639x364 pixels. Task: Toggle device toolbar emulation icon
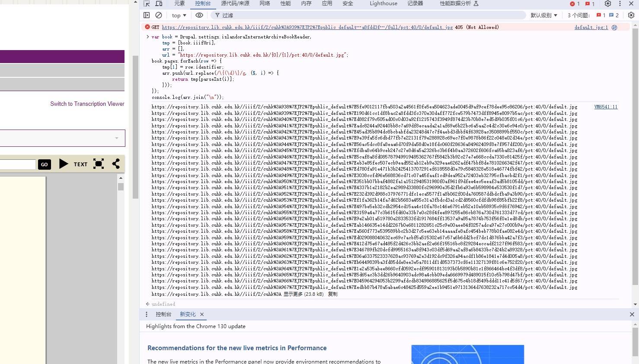159,3
